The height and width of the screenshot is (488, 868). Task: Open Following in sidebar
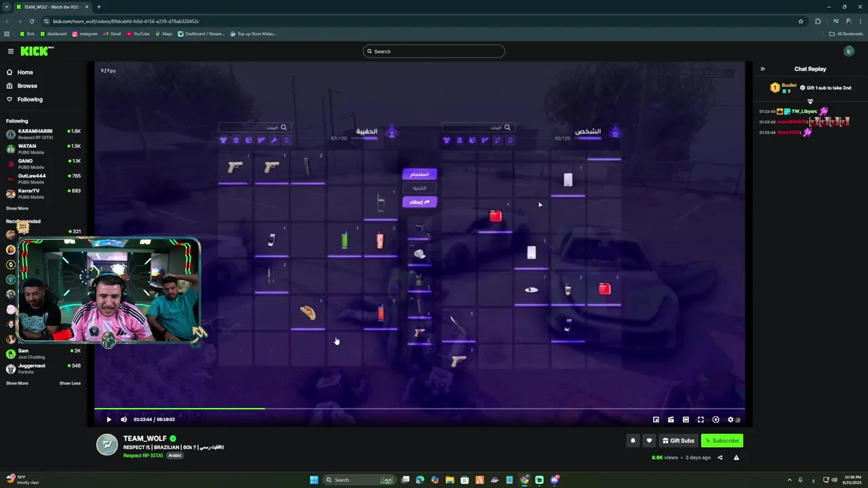[24, 99]
